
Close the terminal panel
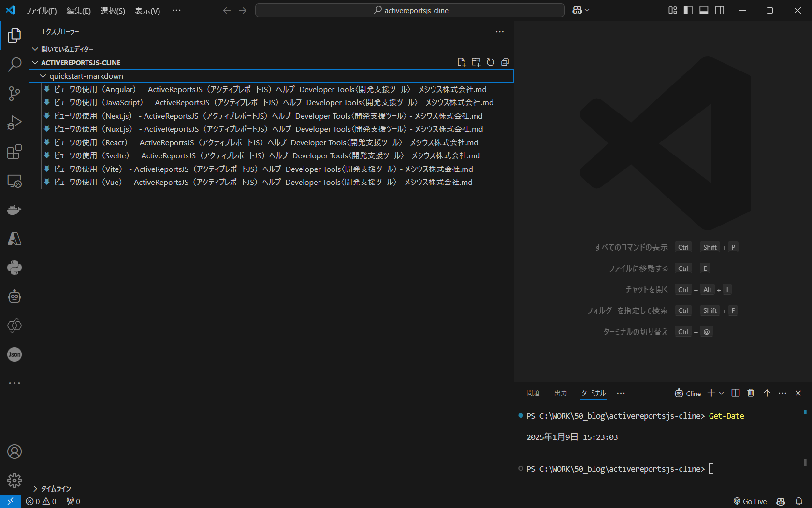point(798,393)
